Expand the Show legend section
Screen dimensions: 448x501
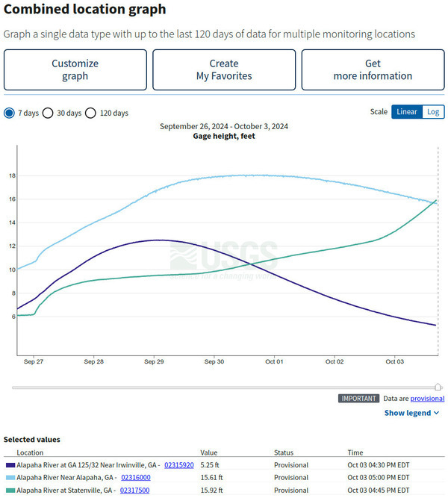point(411,413)
